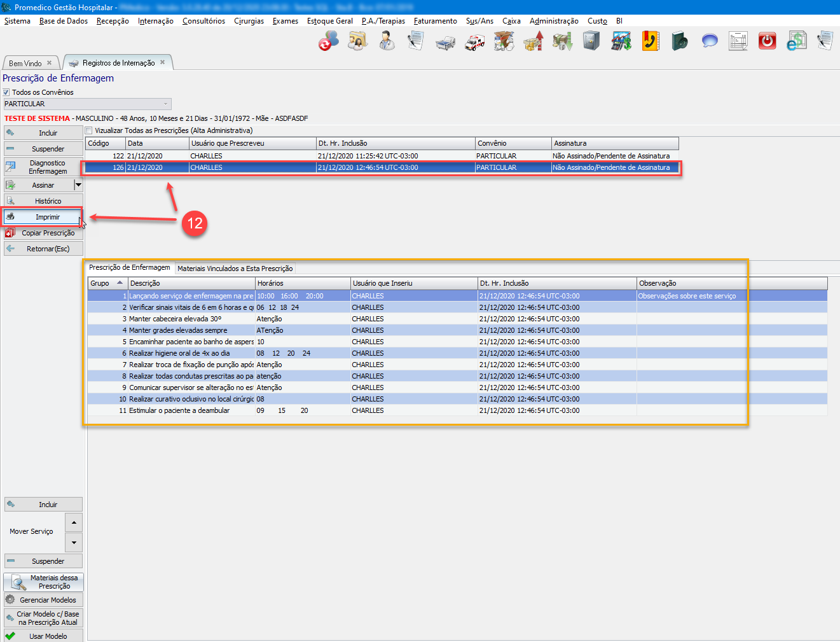Open the safe vault toolbar icon
Screen dimensions: 840x642
(x=591, y=42)
